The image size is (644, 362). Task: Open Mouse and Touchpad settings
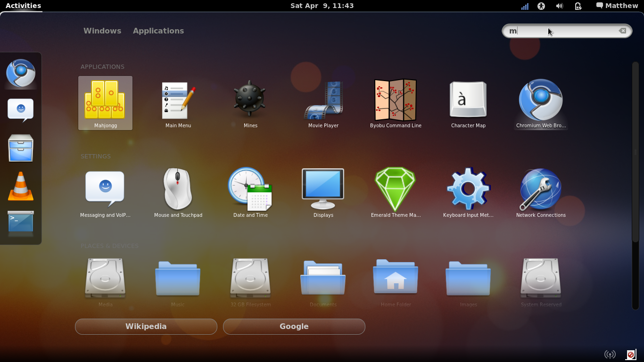pos(178,192)
